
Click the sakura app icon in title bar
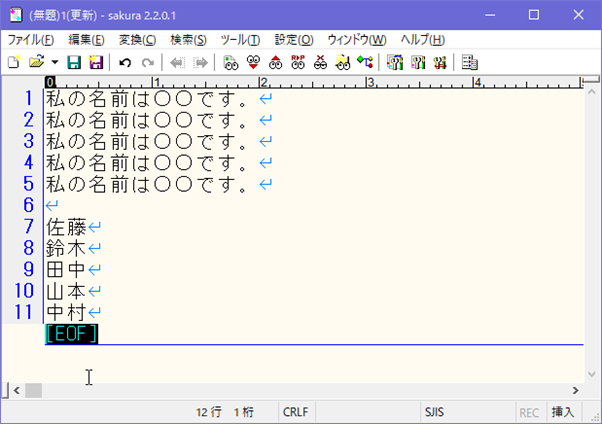16,15
